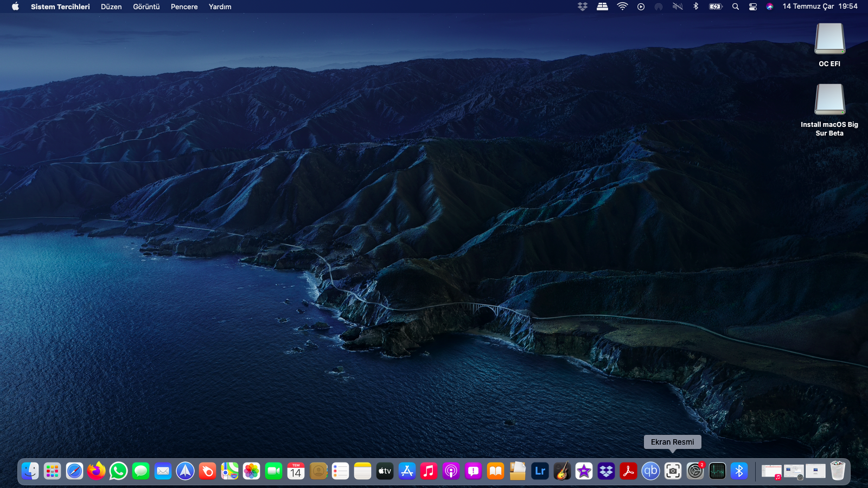This screenshot has width=868, height=488.
Task: Open Bluetooth menu bar status
Action: click(696, 7)
